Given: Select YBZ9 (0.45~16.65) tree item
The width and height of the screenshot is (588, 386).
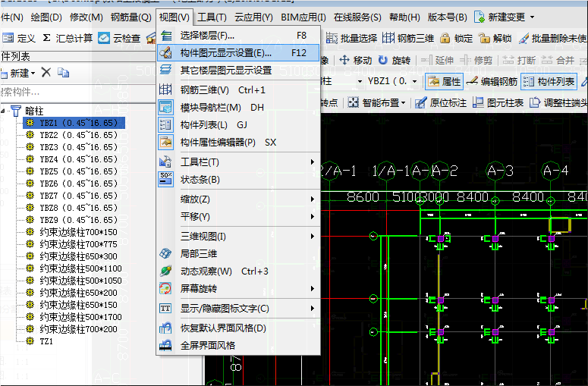Looking at the screenshot, I should (79, 220).
